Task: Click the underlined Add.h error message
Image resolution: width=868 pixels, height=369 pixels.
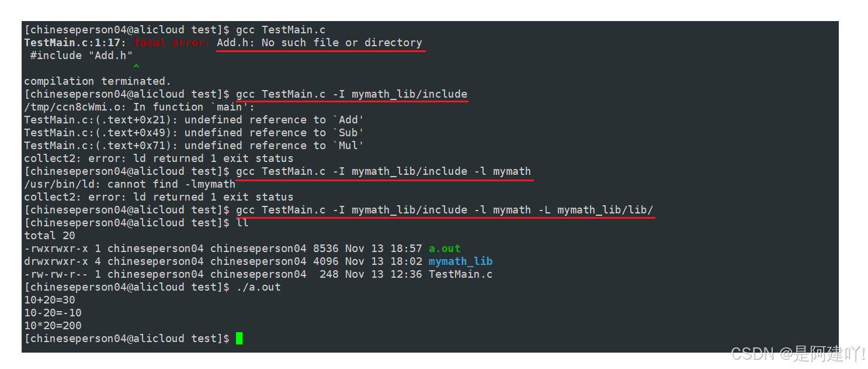Action: (320, 43)
